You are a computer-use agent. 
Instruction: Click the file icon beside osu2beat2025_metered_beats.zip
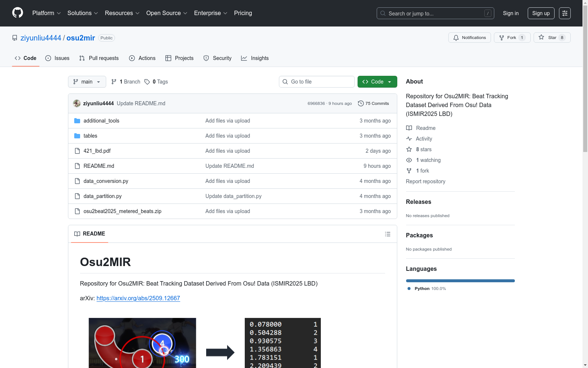tap(77, 211)
